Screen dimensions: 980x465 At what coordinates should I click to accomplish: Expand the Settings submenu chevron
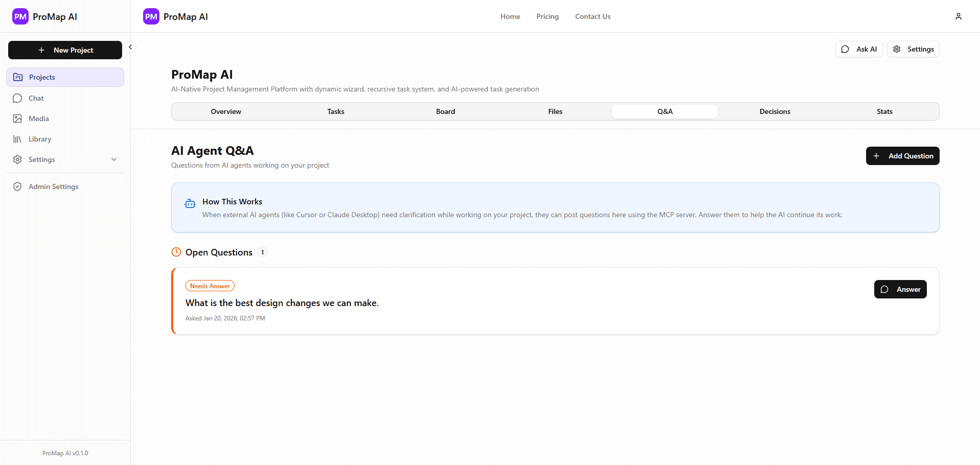click(114, 159)
